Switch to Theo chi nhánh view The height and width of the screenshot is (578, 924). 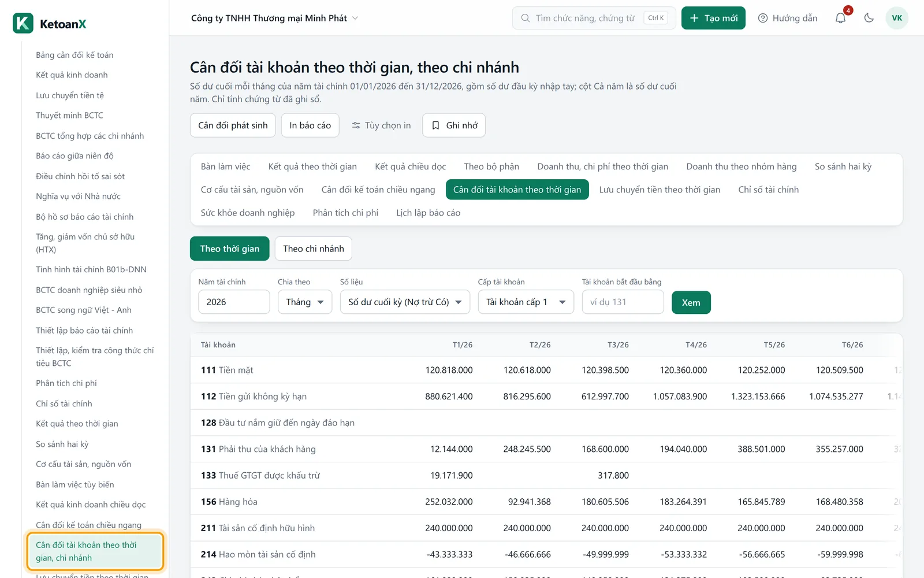coord(314,249)
